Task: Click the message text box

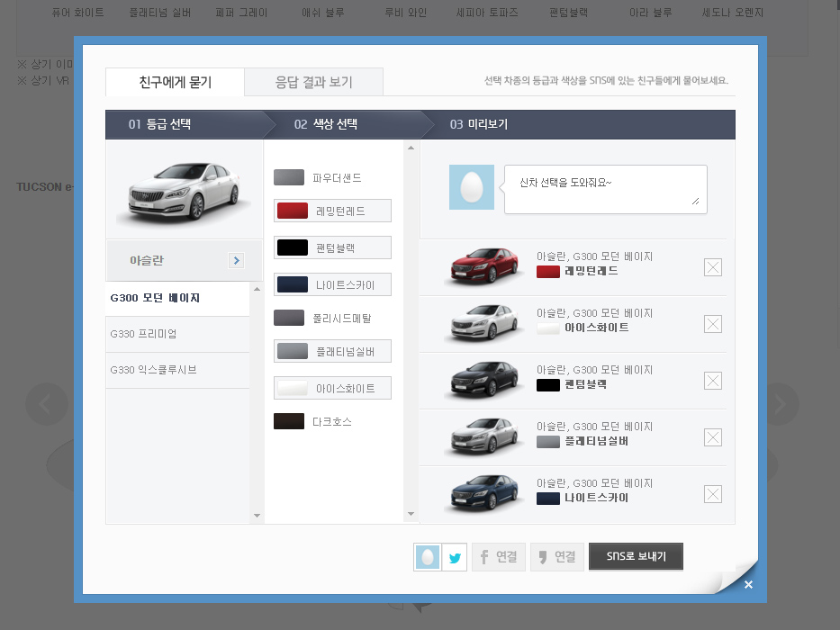Action: tap(605, 189)
